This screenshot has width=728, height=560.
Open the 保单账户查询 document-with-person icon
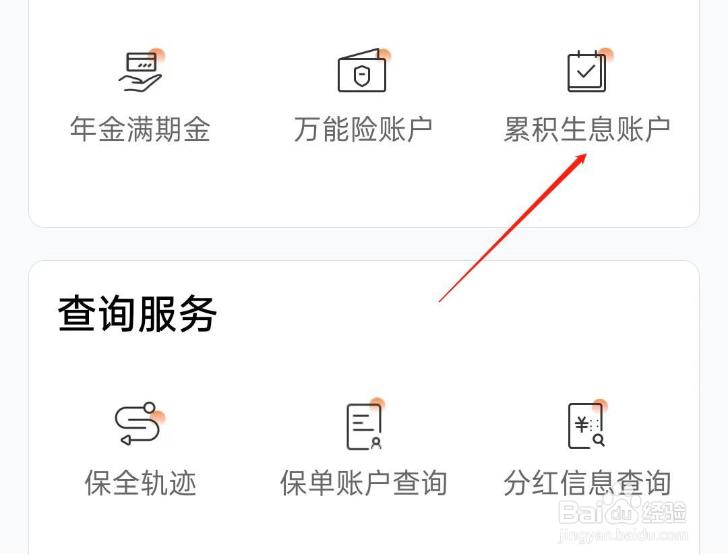click(x=365, y=425)
